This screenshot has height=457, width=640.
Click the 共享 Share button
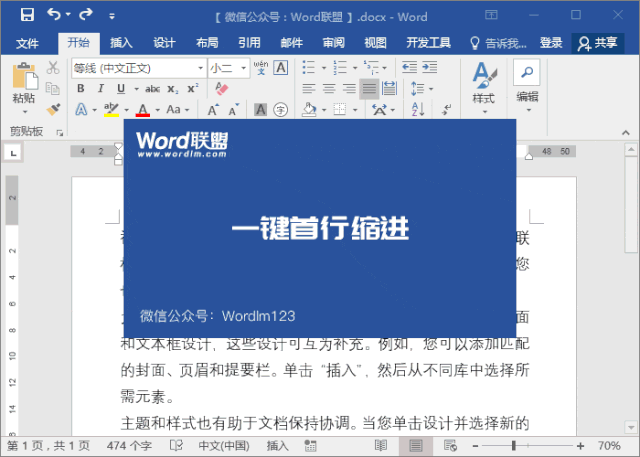598,43
